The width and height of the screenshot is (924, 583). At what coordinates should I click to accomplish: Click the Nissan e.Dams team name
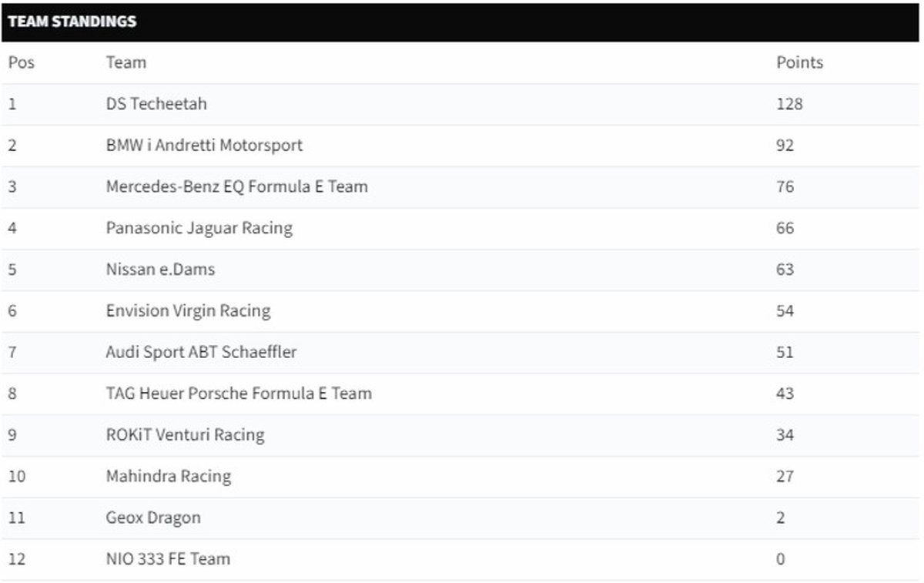[x=160, y=270]
